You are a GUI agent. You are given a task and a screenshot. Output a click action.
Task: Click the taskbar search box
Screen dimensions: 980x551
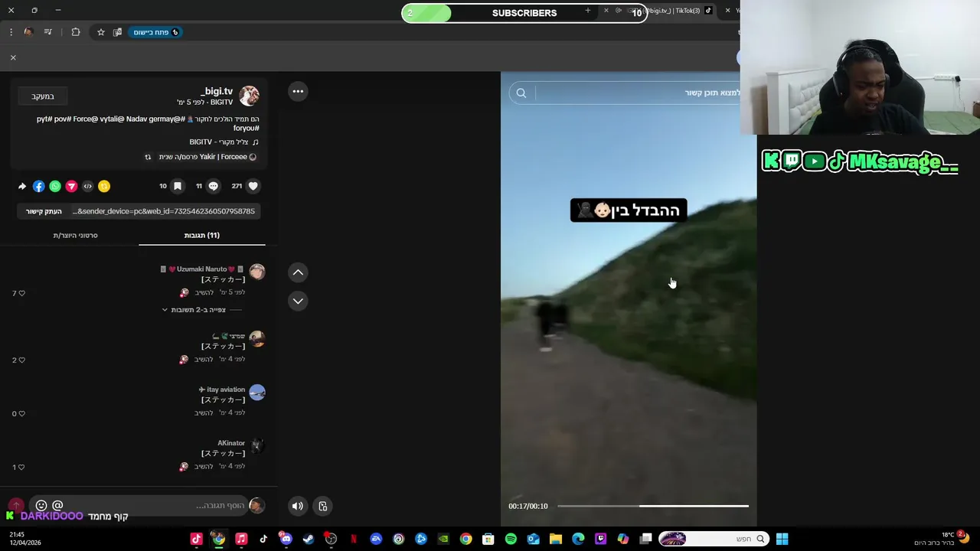click(713, 539)
